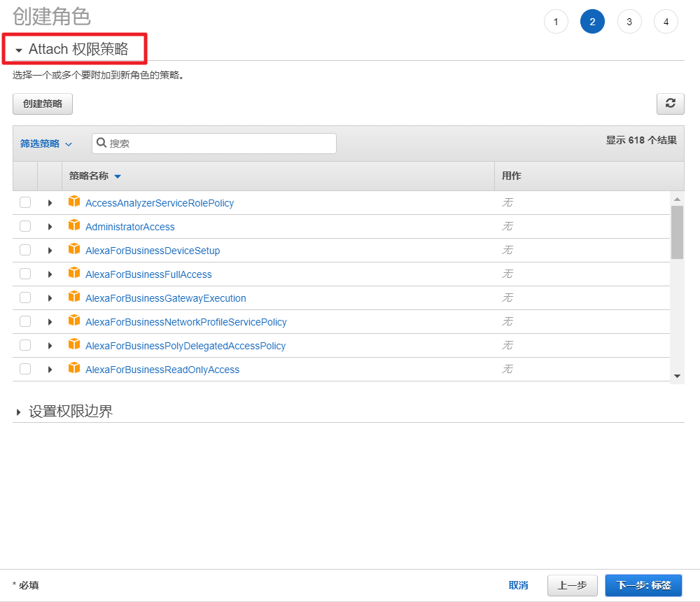Open the 筛选策略 filter dropdown
700x602 pixels.
46,143
